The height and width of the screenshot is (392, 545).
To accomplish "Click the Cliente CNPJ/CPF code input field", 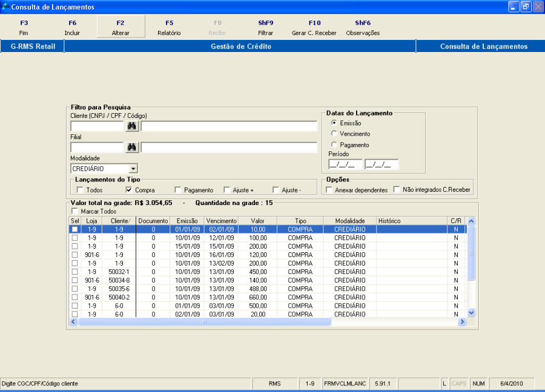I will (97, 126).
